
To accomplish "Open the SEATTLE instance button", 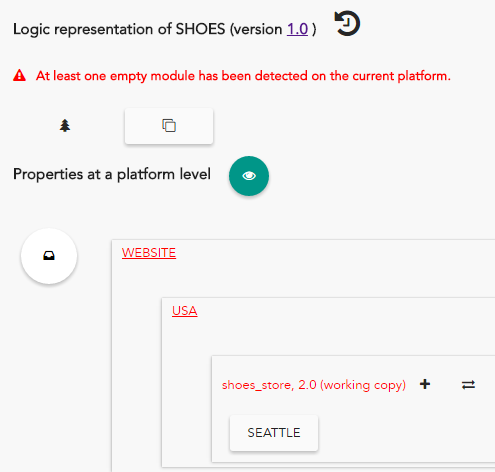I will tap(274, 433).
